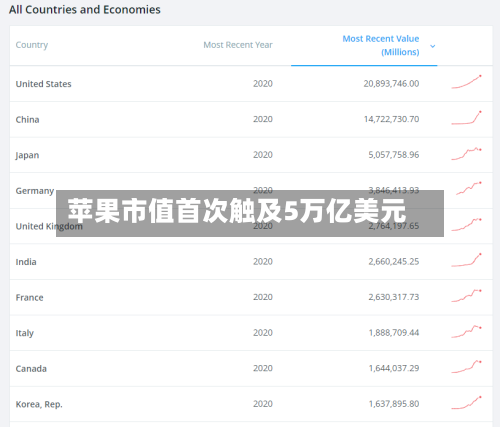Open the France sparkline chart
Screen dimensions: 500x427
pyautogui.click(x=467, y=296)
